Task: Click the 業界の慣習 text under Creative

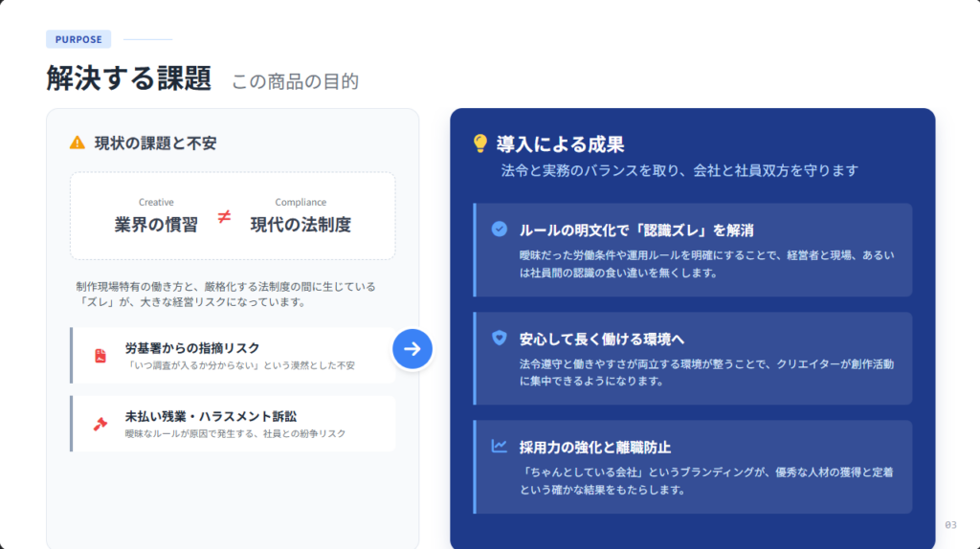Action: pyautogui.click(x=156, y=225)
